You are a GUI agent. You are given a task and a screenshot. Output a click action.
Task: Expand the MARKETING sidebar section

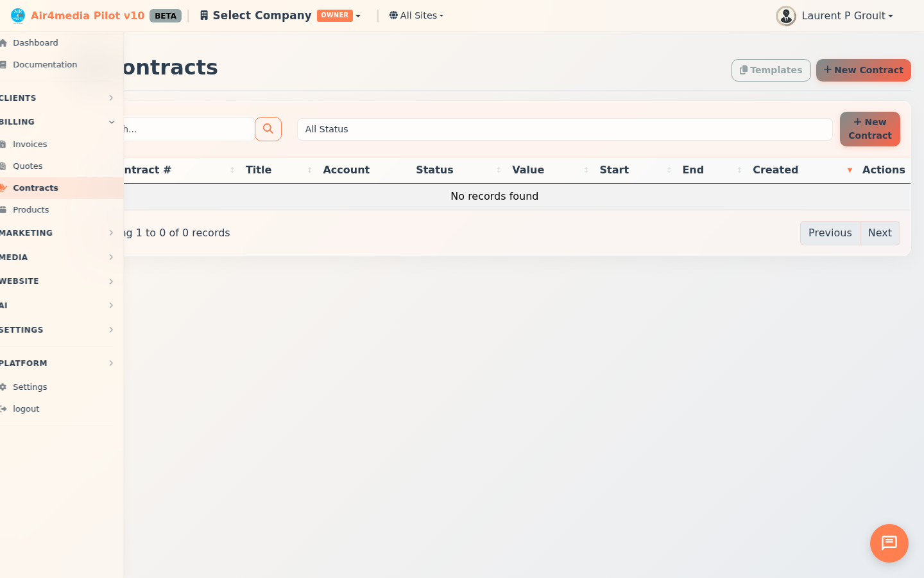pos(58,233)
